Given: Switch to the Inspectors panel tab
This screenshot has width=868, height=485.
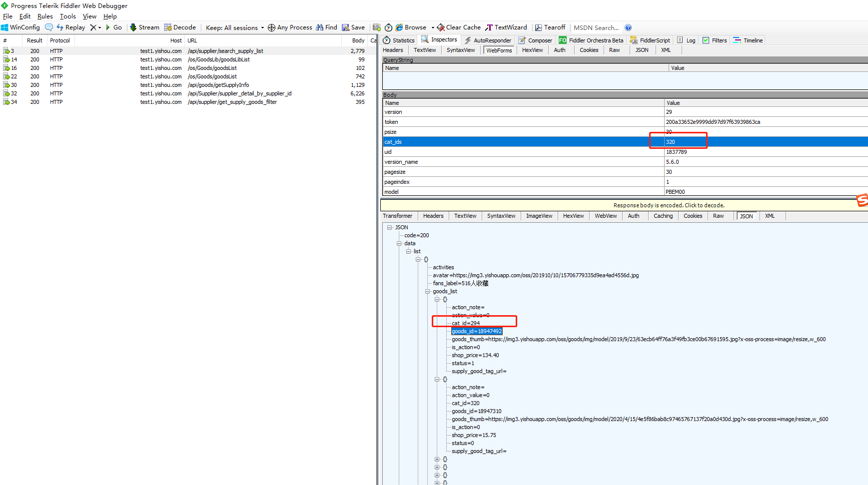Looking at the screenshot, I should (439, 39).
